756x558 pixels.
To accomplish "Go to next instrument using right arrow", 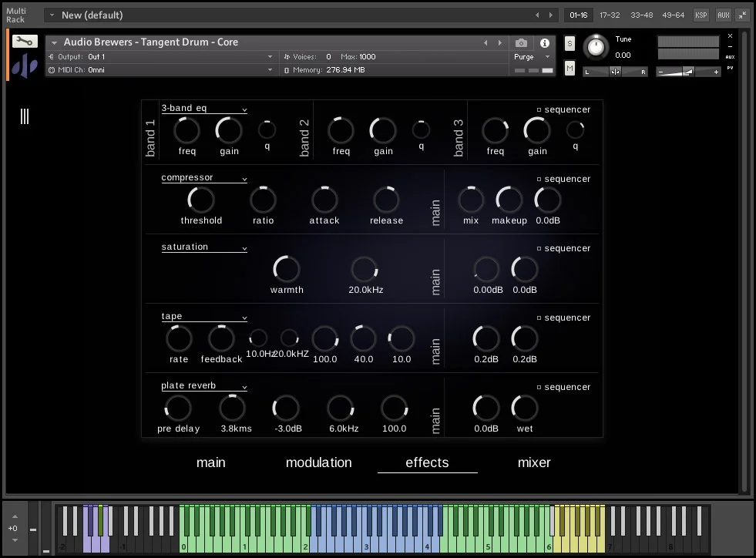I will pos(500,43).
